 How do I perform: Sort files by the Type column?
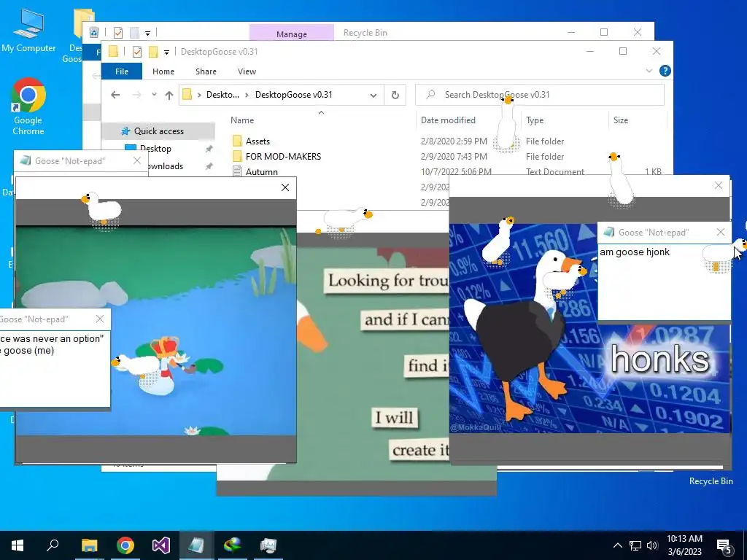click(535, 120)
